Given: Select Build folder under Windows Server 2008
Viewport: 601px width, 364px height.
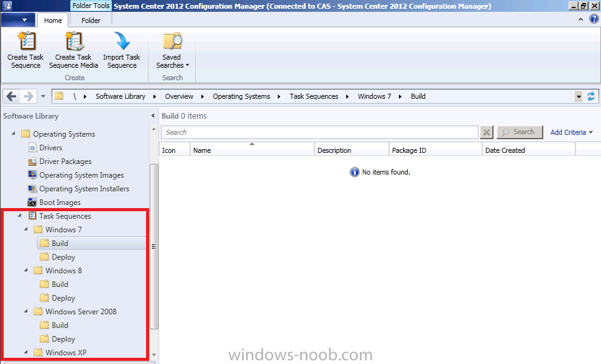Looking at the screenshot, I should pos(60,325).
